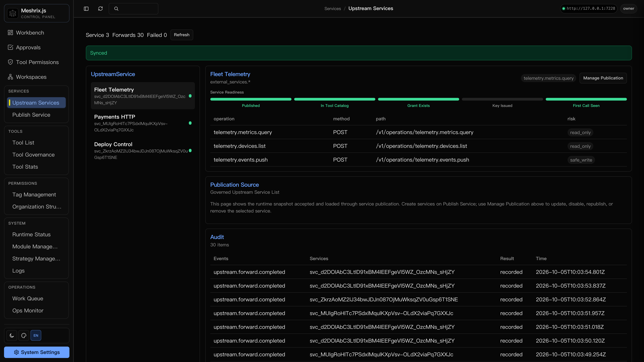
Task: Toggle the EN language button
Action: pos(36,336)
